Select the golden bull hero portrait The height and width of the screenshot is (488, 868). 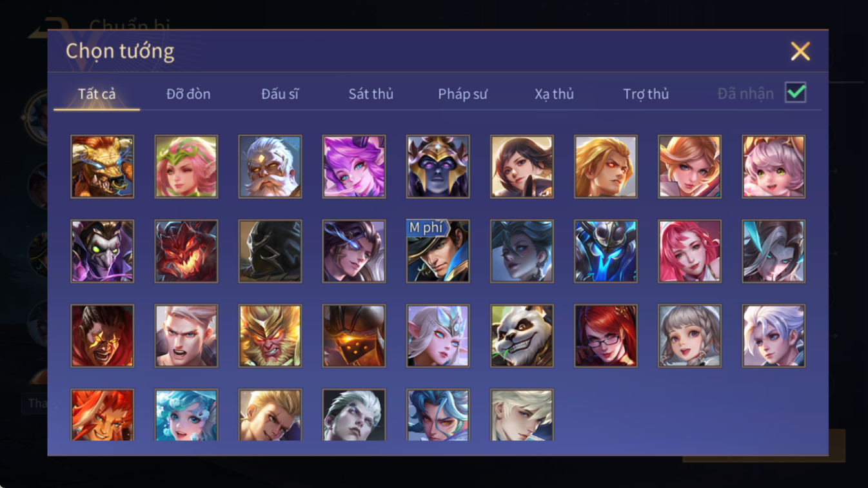point(103,166)
